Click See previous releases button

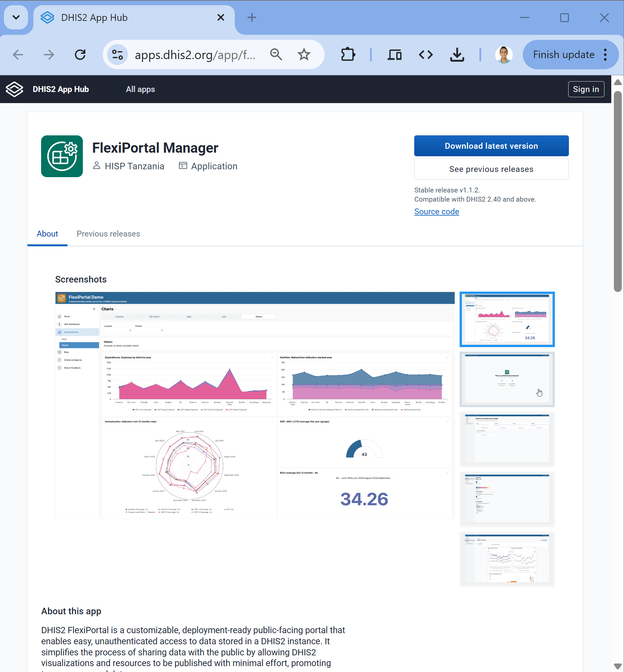pyautogui.click(x=491, y=169)
